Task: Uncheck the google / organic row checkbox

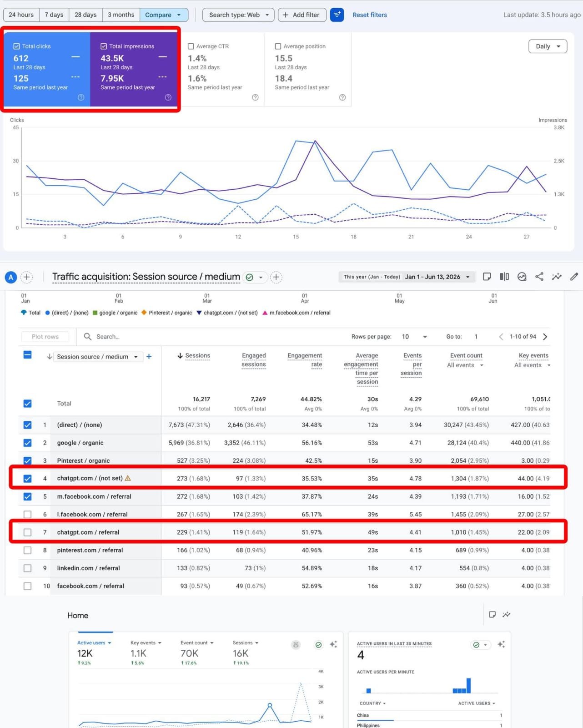Action: [28, 443]
